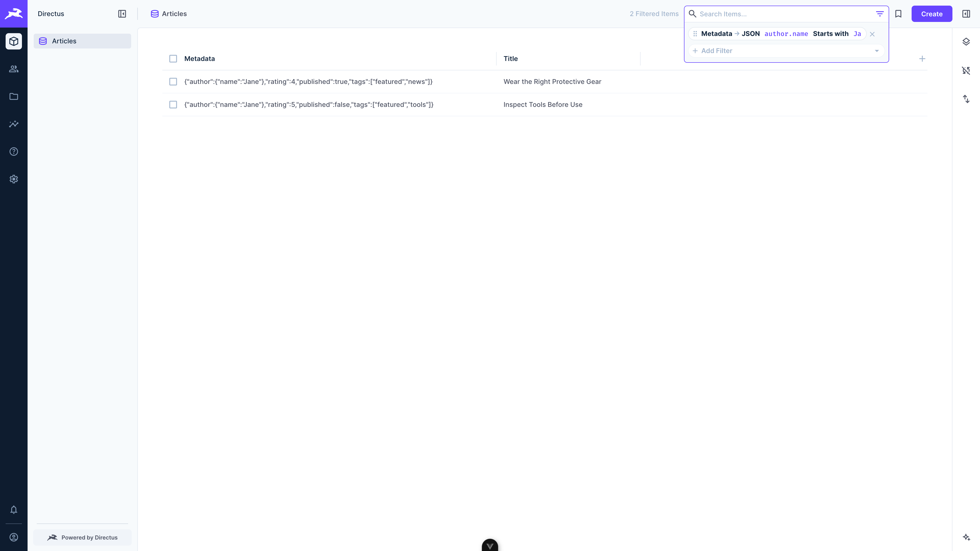This screenshot has width=980, height=551.
Task: Edit the filter value Ja
Action: [x=857, y=34]
